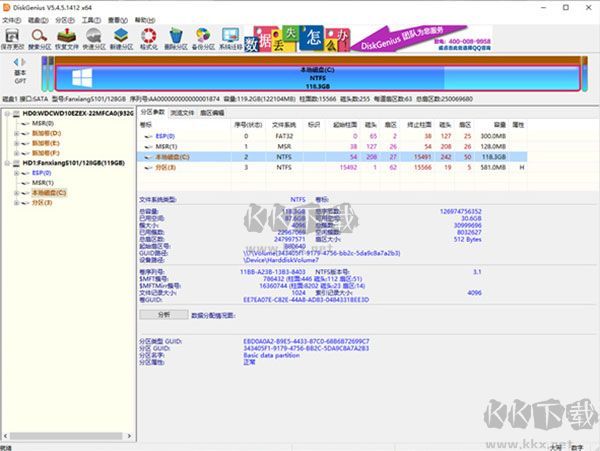This screenshot has width=600, height=451.
Task: Expand the ESP(0) node under HD1
Action: click(16, 173)
